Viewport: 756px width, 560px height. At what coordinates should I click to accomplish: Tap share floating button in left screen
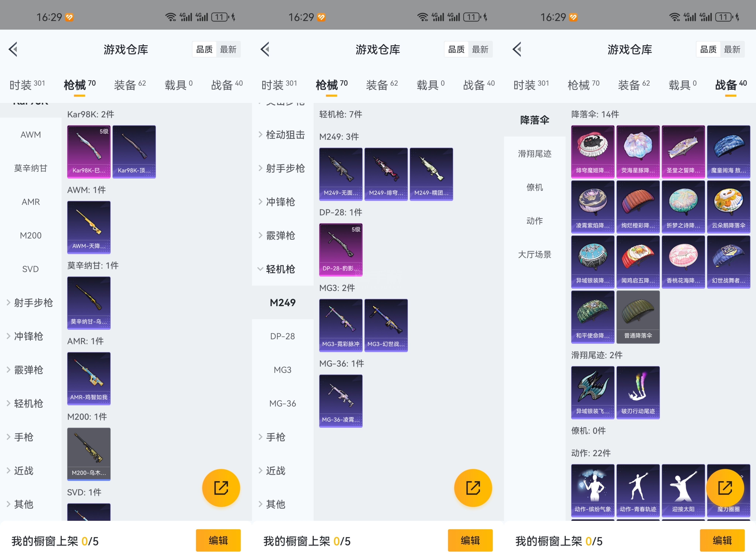pyautogui.click(x=221, y=488)
